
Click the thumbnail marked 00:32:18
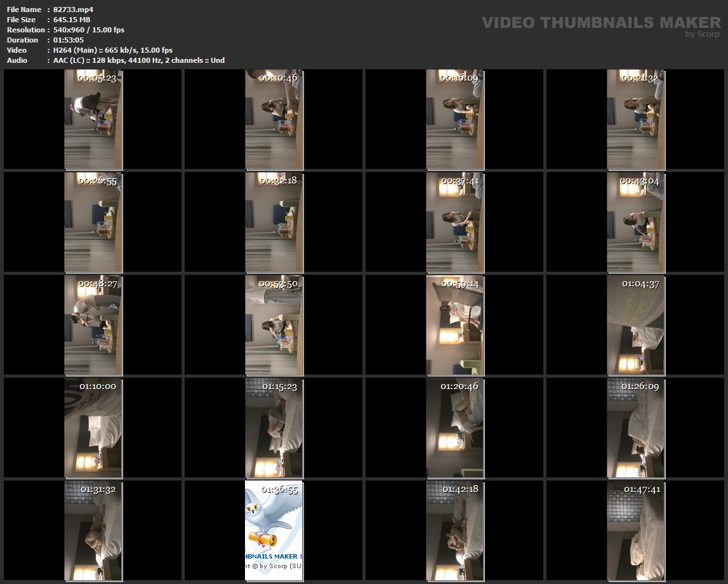click(x=274, y=222)
